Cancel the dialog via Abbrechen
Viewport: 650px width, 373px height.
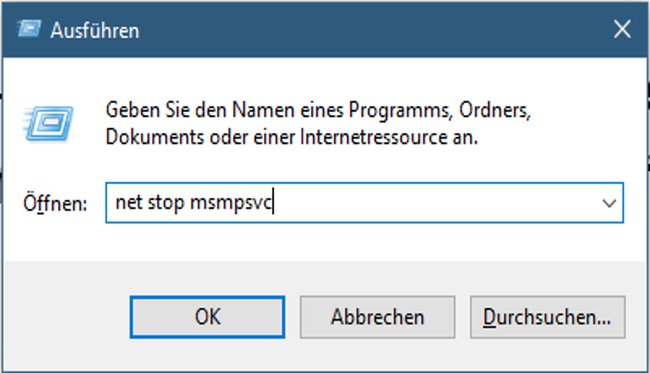pyautogui.click(x=378, y=317)
